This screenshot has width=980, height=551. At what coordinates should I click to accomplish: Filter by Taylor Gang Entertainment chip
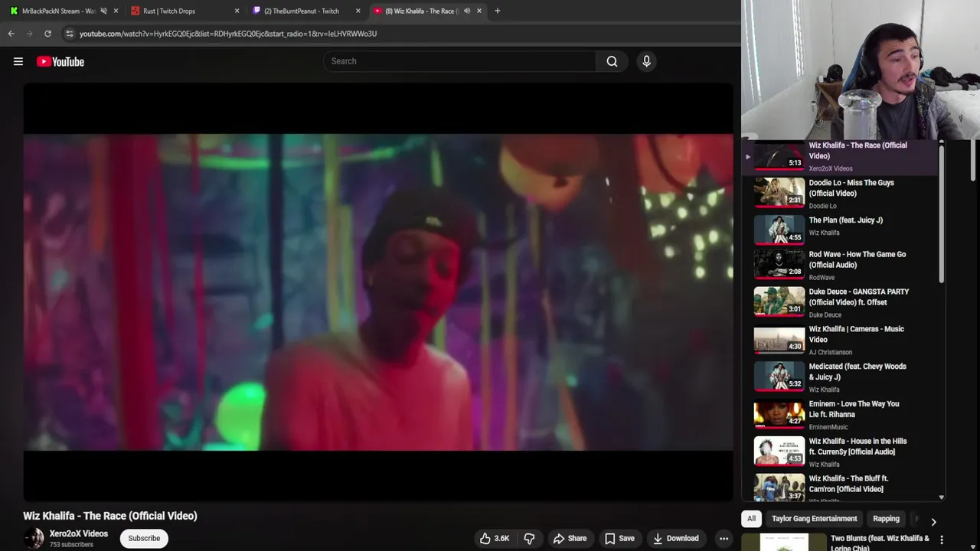click(x=814, y=519)
